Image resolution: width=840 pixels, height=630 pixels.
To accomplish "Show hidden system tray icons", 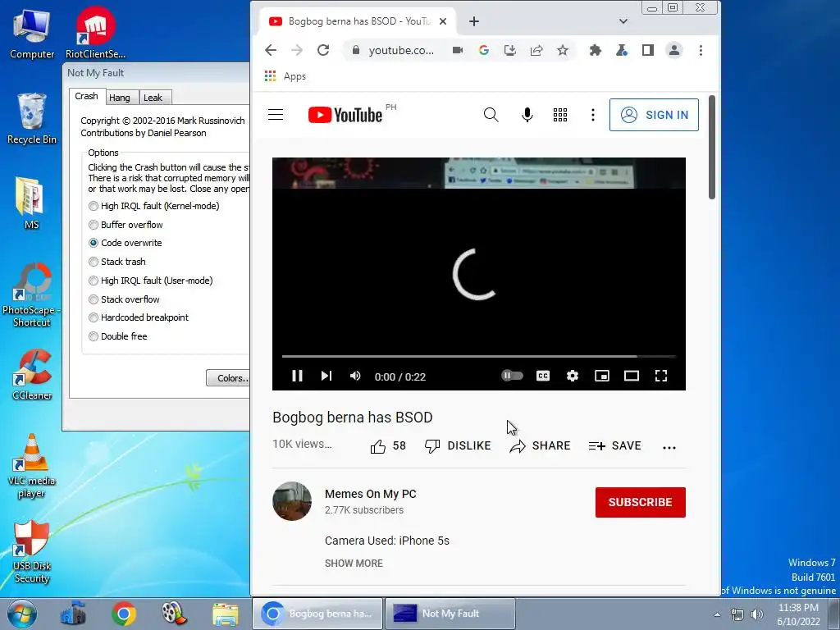I will coord(717,614).
